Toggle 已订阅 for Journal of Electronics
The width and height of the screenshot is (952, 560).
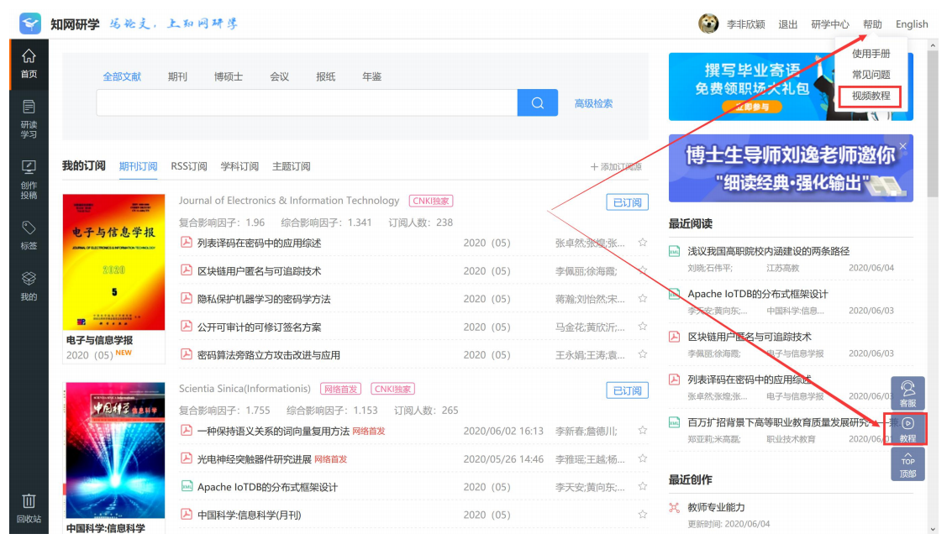627,202
